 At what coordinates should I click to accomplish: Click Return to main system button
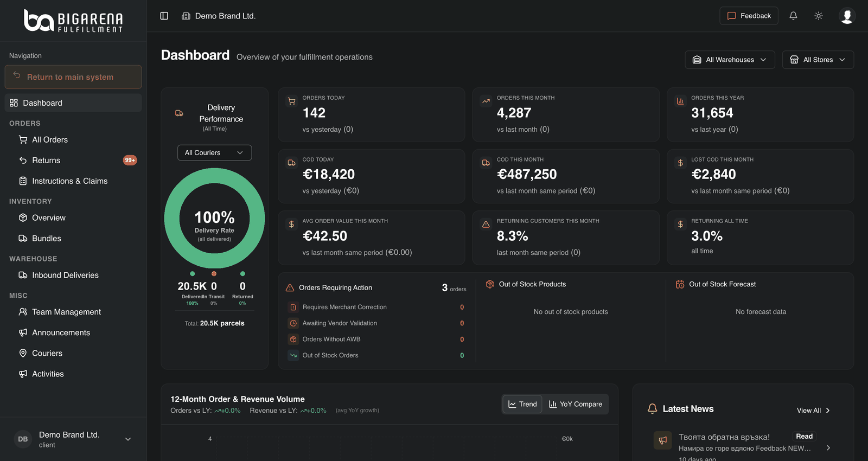tap(73, 77)
